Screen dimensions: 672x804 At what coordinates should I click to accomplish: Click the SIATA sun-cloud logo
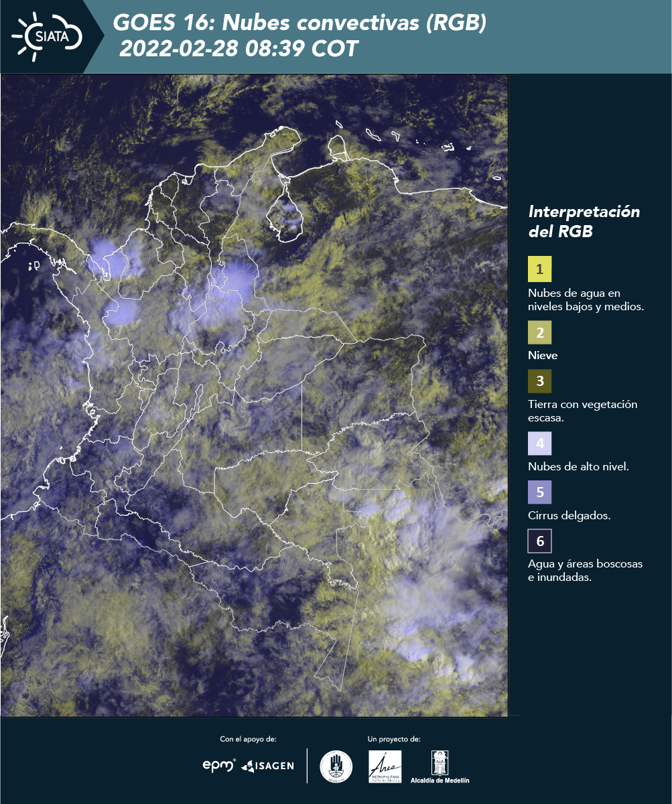point(46,36)
